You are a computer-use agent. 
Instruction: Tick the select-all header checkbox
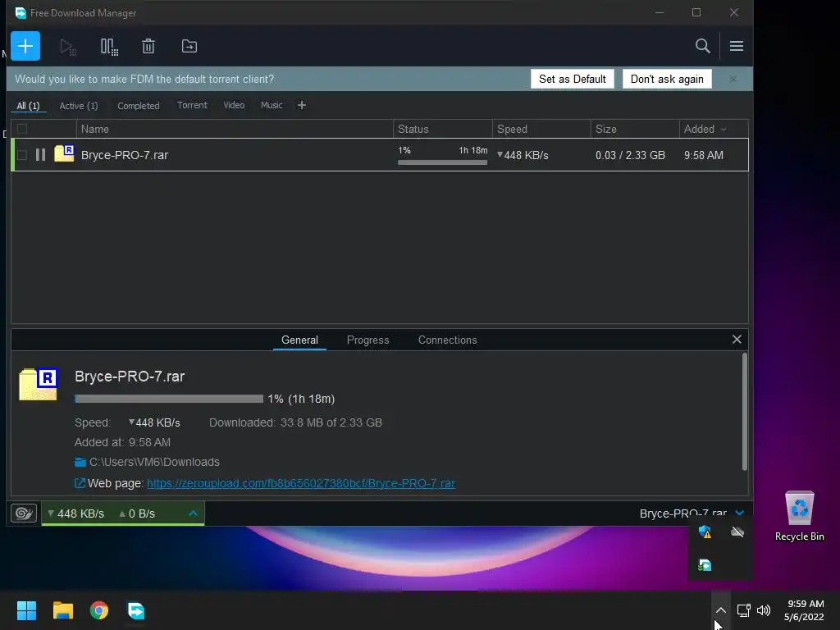[x=22, y=129]
